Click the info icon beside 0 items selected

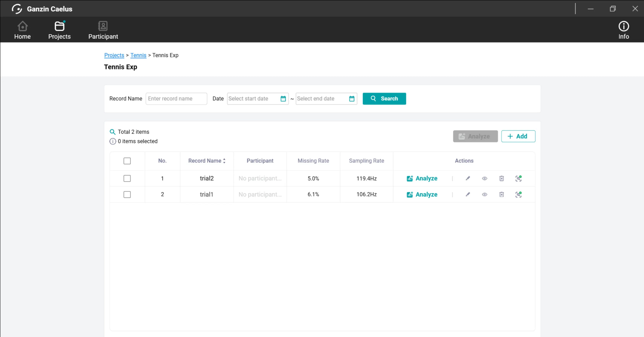click(113, 141)
